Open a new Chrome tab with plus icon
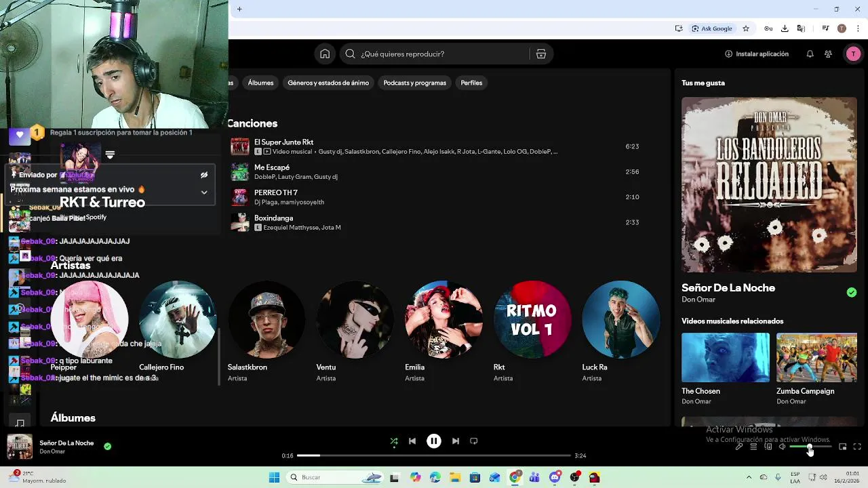Image resolution: width=868 pixels, height=488 pixels. pos(239,9)
